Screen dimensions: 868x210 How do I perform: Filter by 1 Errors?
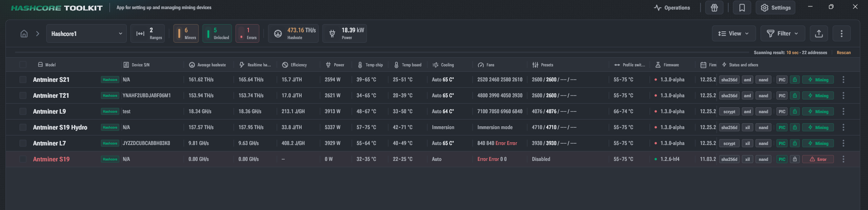pos(248,34)
